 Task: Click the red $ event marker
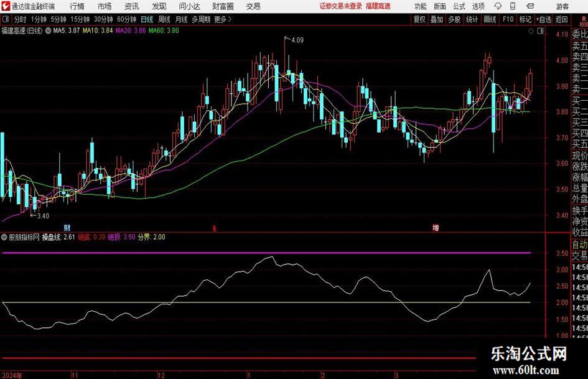point(215,228)
